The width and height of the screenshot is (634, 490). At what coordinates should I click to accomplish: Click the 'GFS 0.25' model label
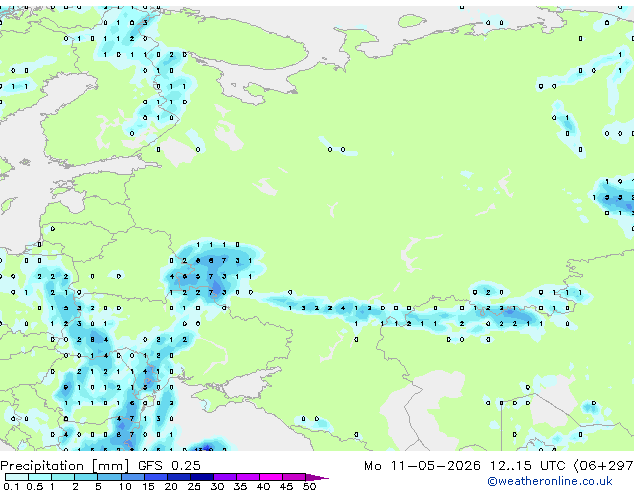[169, 465]
